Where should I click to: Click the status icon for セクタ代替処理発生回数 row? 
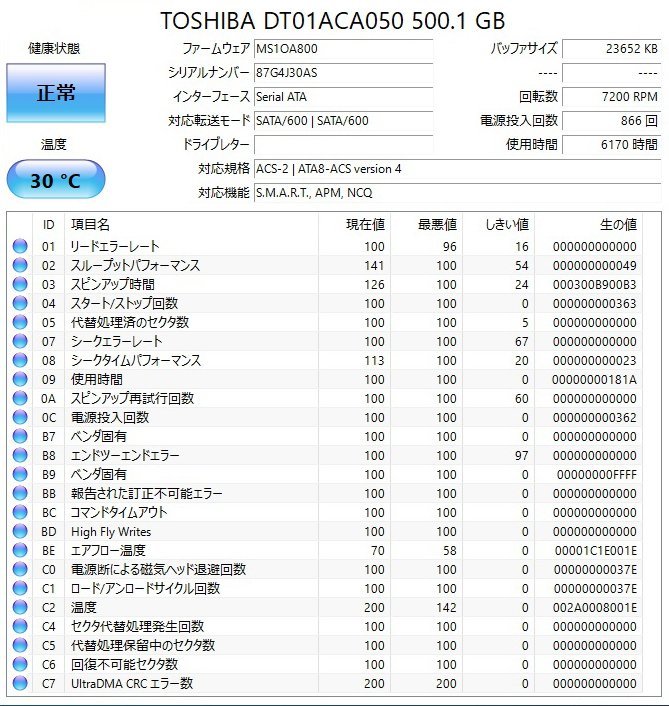pyautogui.click(x=20, y=626)
